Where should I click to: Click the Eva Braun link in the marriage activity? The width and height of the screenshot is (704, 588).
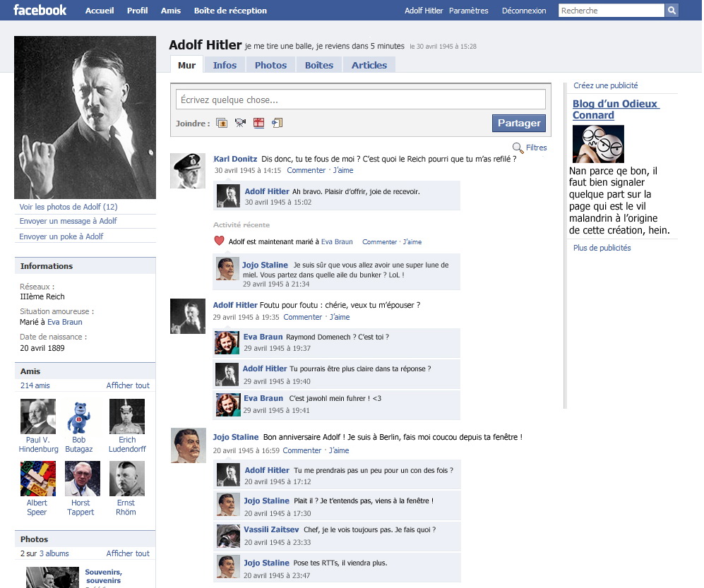tap(337, 241)
